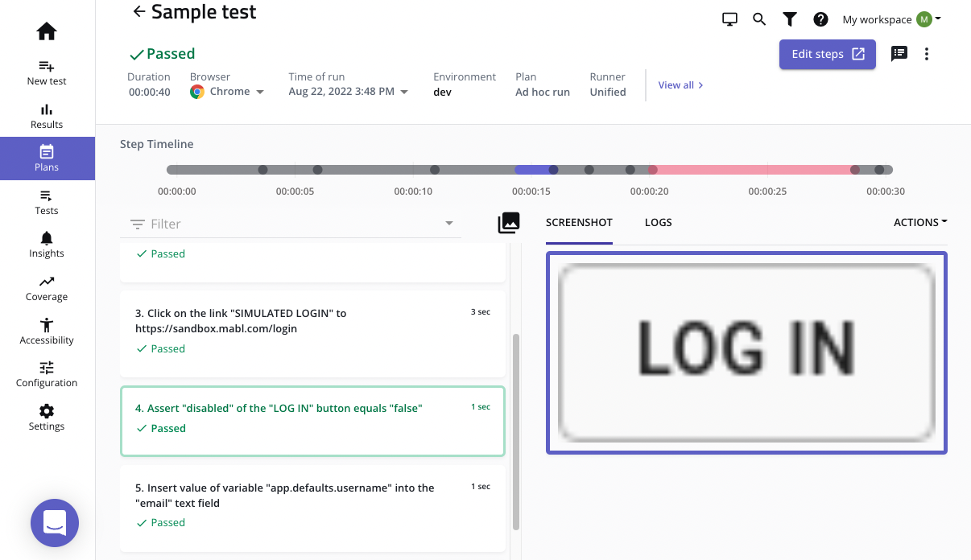Click the pink segment on step timeline
This screenshot has width=971, height=560.
tap(753, 170)
